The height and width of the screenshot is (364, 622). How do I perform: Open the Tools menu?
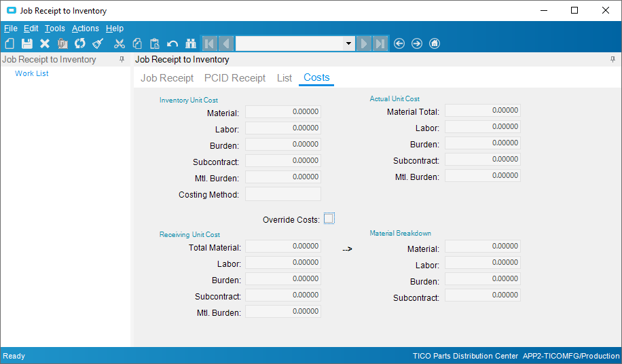pyautogui.click(x=55, y=29)
